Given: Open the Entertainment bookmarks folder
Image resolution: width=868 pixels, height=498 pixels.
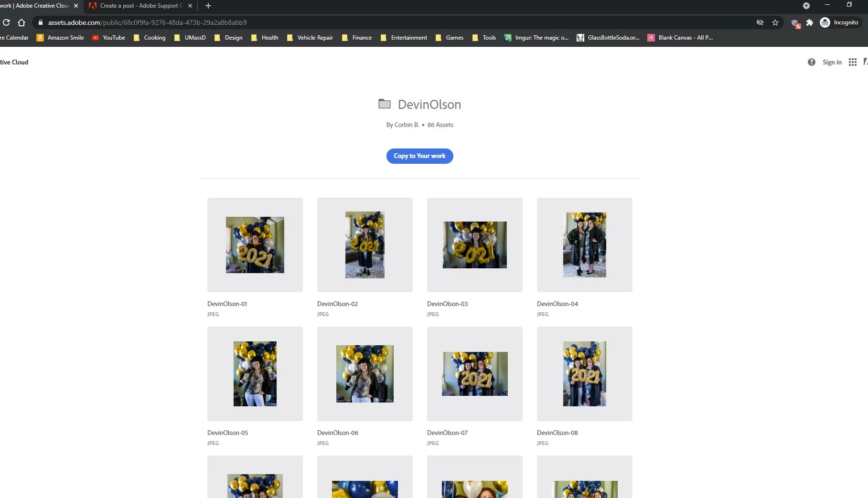Looking at the screenshot, I should [x=404, y=38].
